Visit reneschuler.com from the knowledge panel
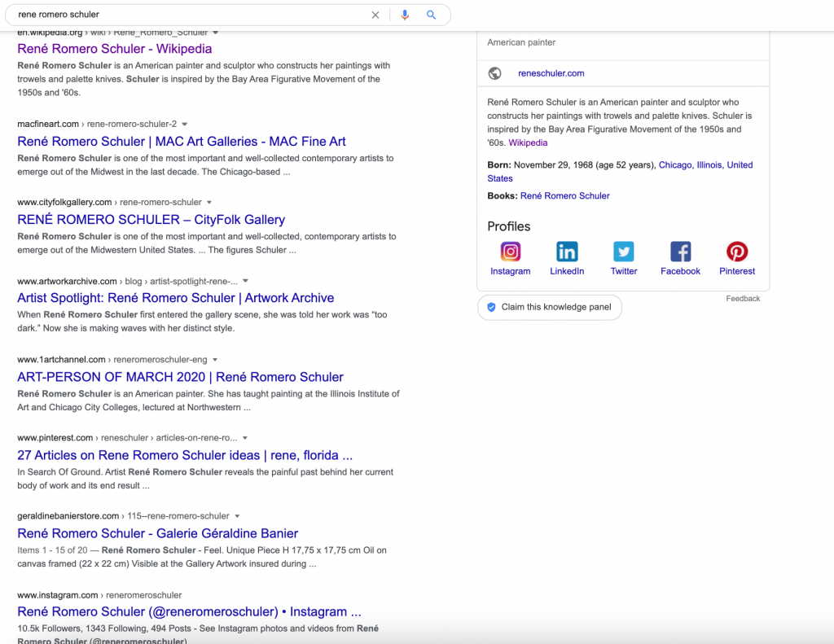This screenshot has width=834, height=644. pos(551,73)
